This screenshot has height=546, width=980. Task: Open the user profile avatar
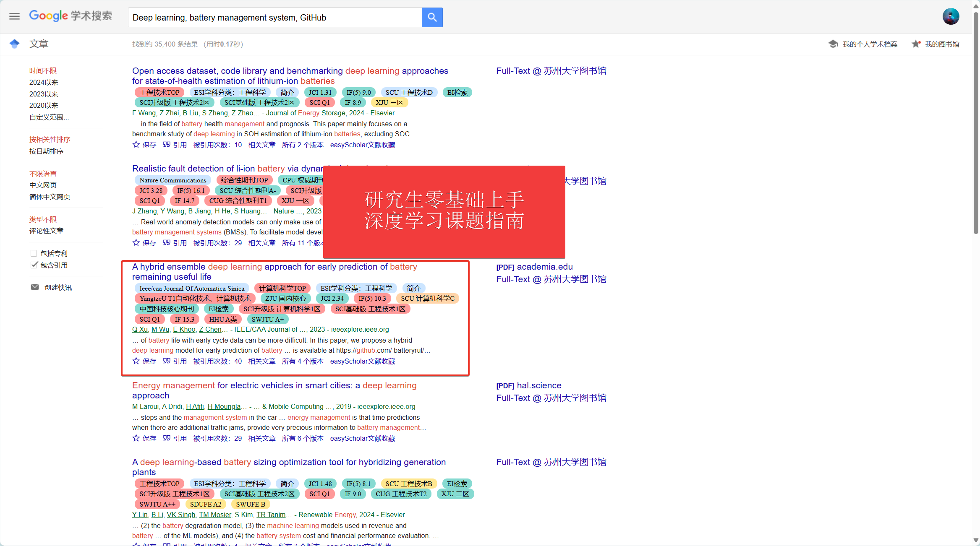coord(951,17)
